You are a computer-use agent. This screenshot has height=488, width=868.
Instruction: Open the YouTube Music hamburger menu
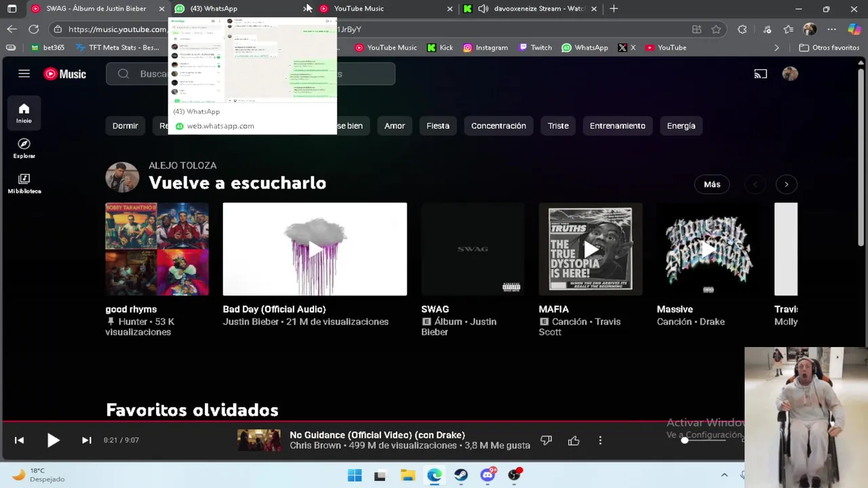pyautogui.click(x=24, y=74)
